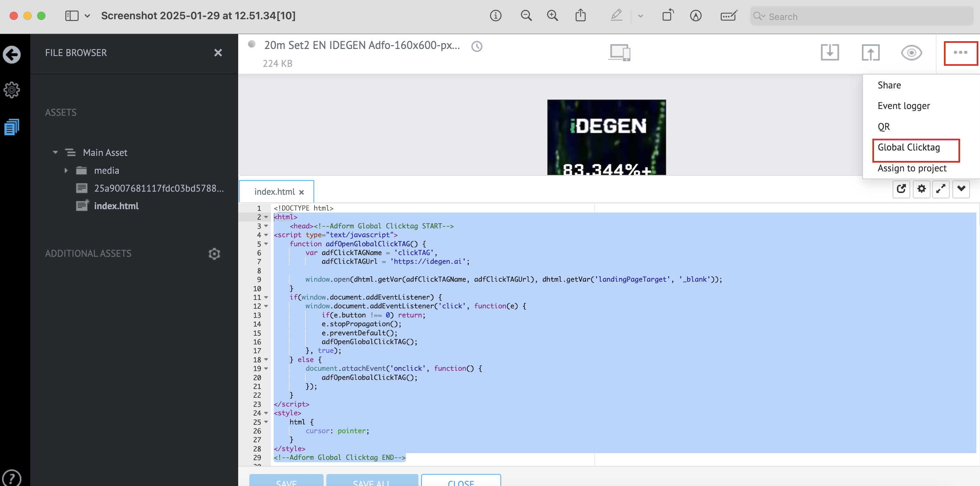980x486 pixels.
Task: Open editor in external window icon
Action: click(901, 189)
